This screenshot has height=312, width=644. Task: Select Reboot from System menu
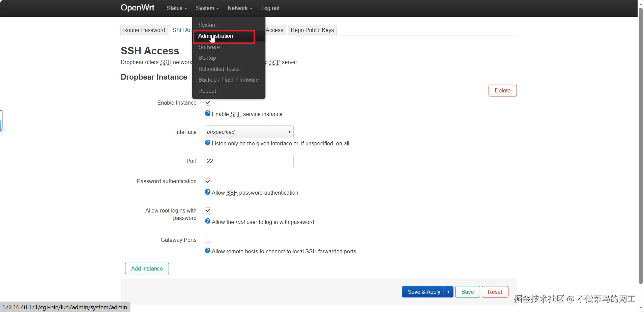click(x=229, y=91)
